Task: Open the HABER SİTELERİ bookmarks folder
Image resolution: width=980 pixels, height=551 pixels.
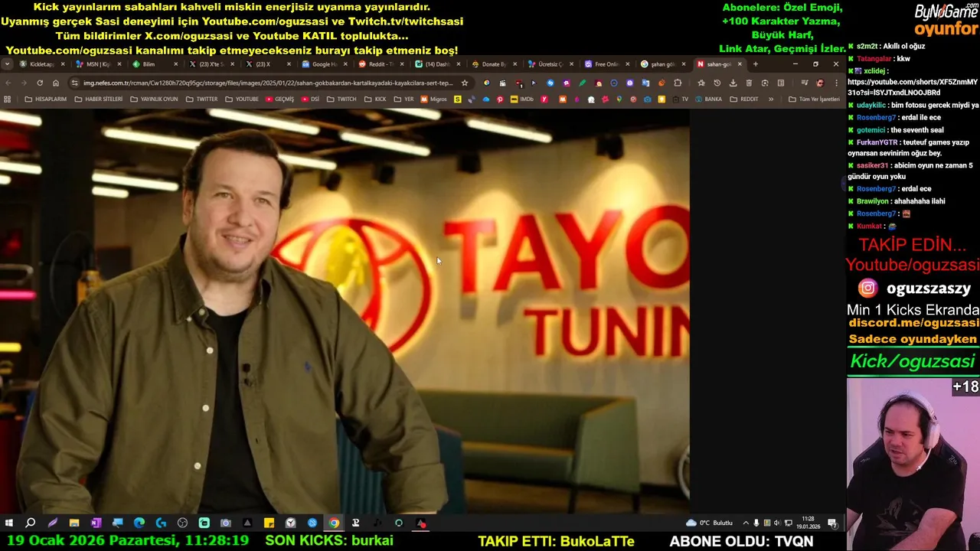Action: click(x=98, y=99)
